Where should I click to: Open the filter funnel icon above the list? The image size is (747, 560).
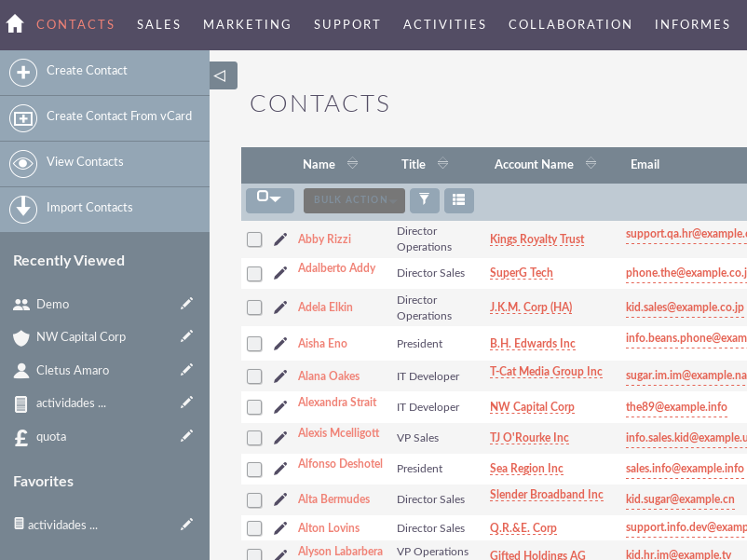(424, 199)
